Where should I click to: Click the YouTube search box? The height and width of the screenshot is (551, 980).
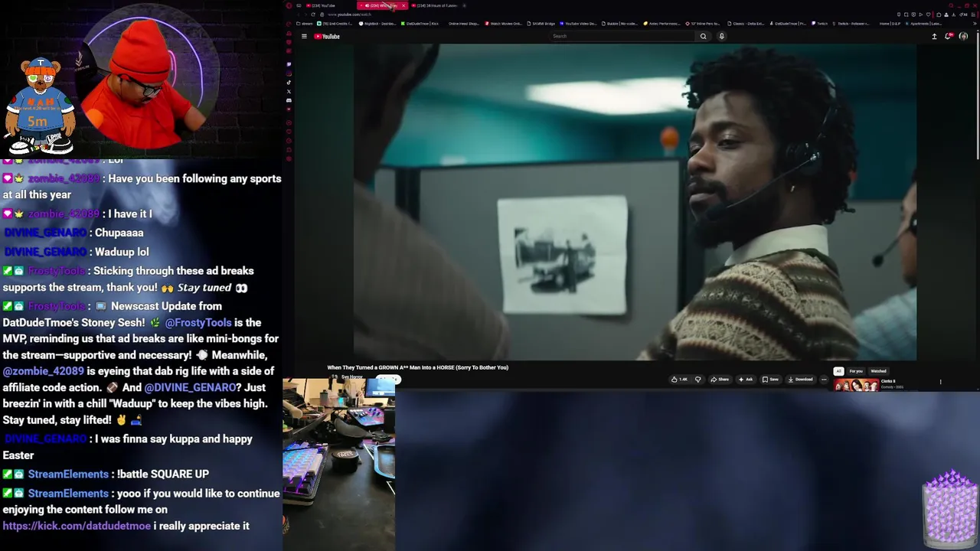[622, 36]
